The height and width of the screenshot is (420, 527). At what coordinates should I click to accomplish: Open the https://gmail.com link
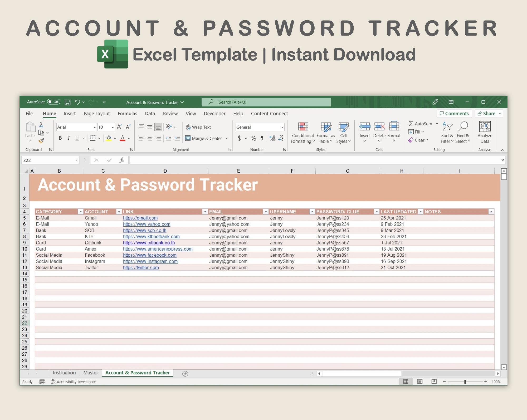click(140, 218)
